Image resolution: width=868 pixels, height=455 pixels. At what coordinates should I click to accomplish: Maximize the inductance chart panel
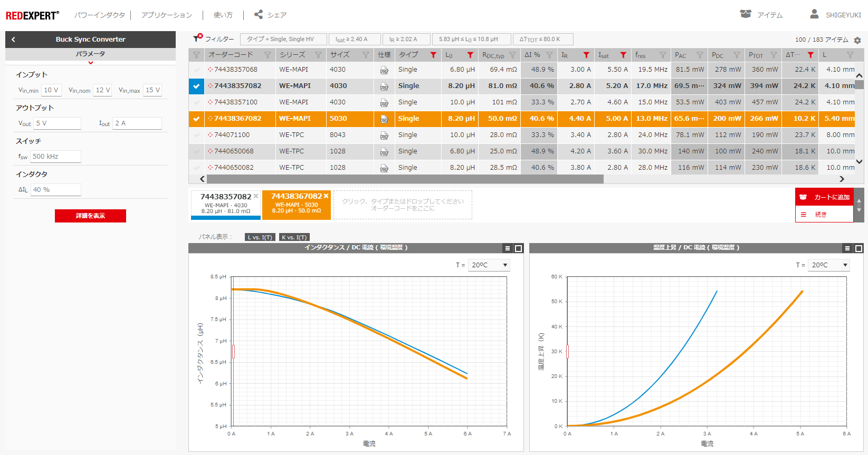pyautogui.click(x=518, y=248)
